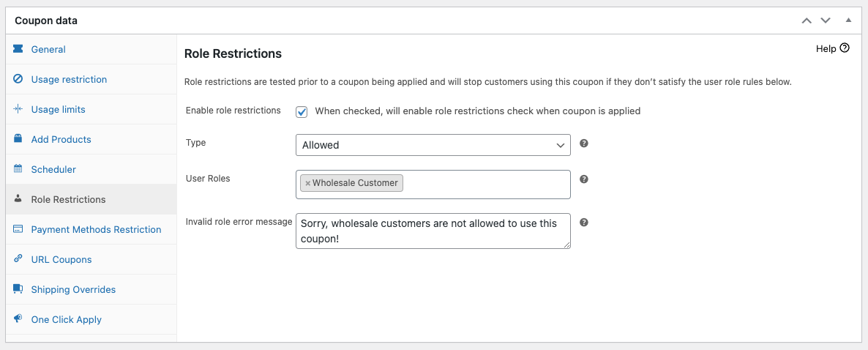
Task: Open the Scheduler tab
Action: click(91, 169)
